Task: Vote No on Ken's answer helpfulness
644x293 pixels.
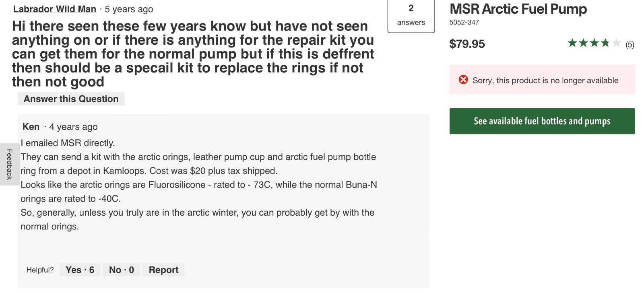Action: [121, 270]
